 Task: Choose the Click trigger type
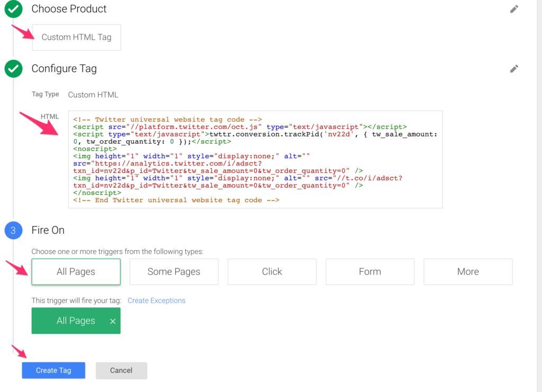[272, 272]
